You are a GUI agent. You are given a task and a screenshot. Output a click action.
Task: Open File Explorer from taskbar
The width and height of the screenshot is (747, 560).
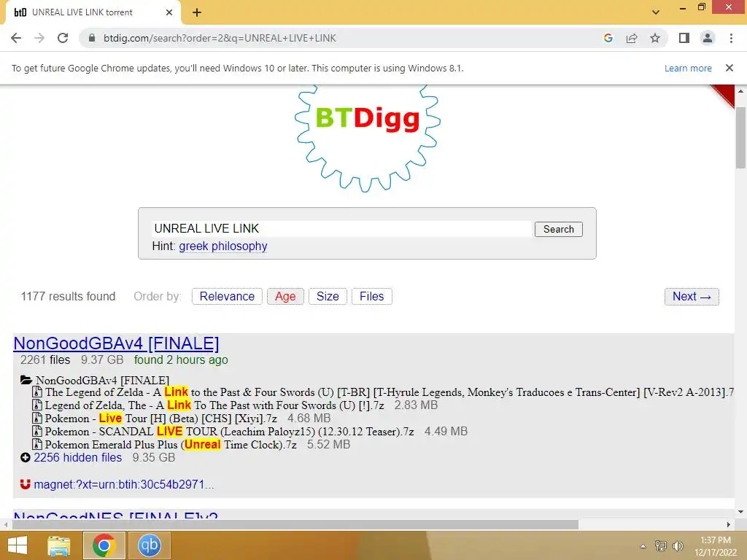(59, 545)
